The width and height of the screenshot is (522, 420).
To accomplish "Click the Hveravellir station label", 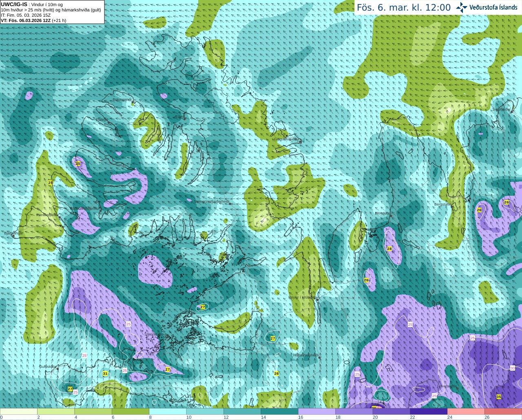I will coord(448,386).
